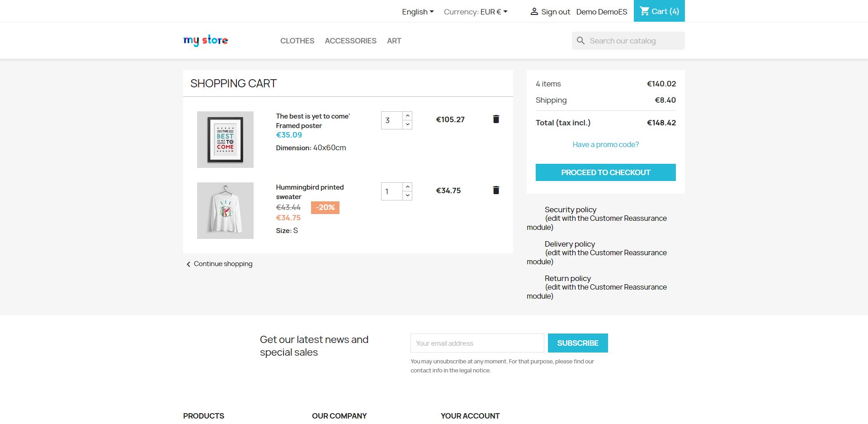
Task: Remove the Hummingbird sweater from cart
Action: [496, 190]
